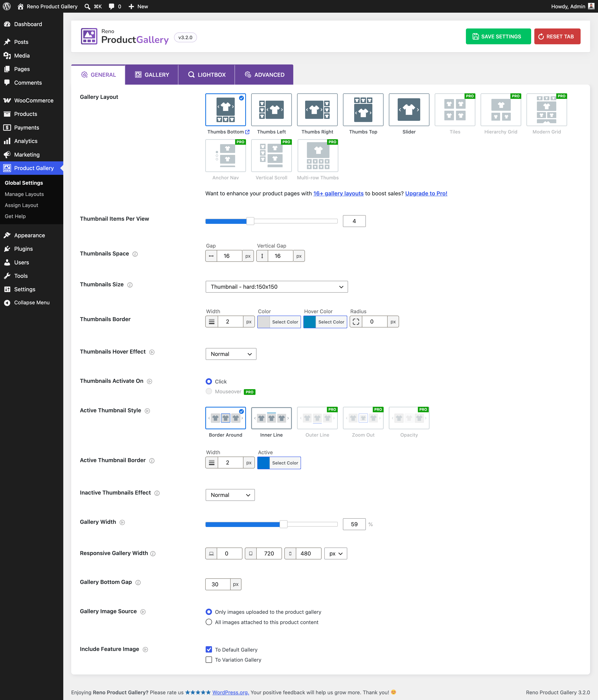598x700 pixels.
Task: Click the RESET TAB button
Action: 557,37
